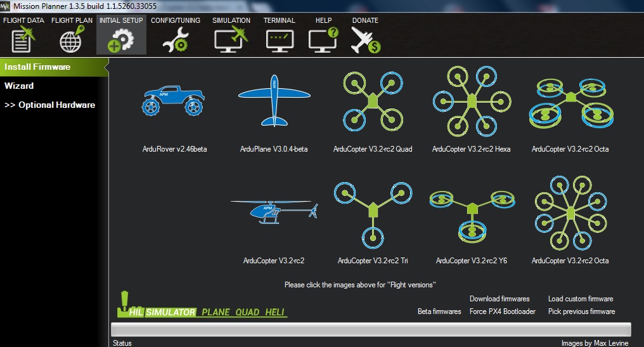Click the Images by Max Levine credit

[595, 343]
